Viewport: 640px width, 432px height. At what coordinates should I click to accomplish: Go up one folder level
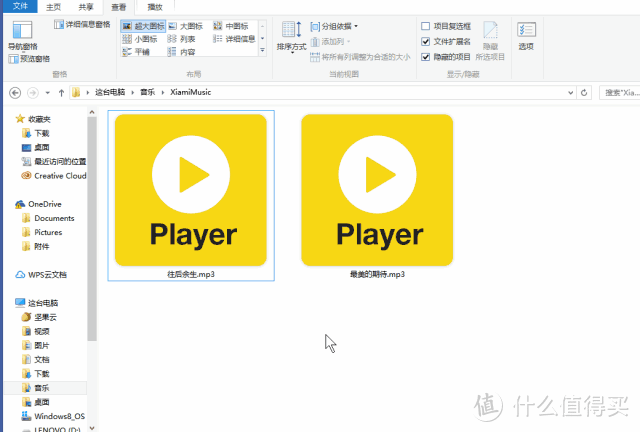(x=61, y=93)
